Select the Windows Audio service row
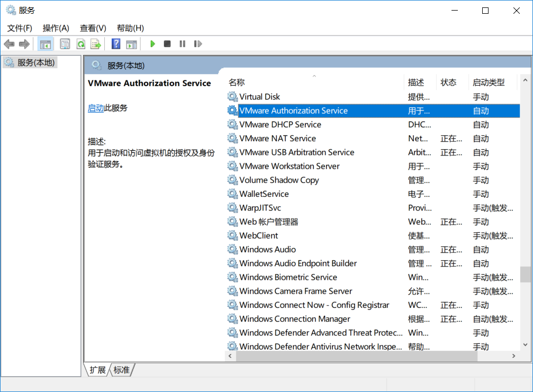 pyautogui.click(x=373, y=250)
